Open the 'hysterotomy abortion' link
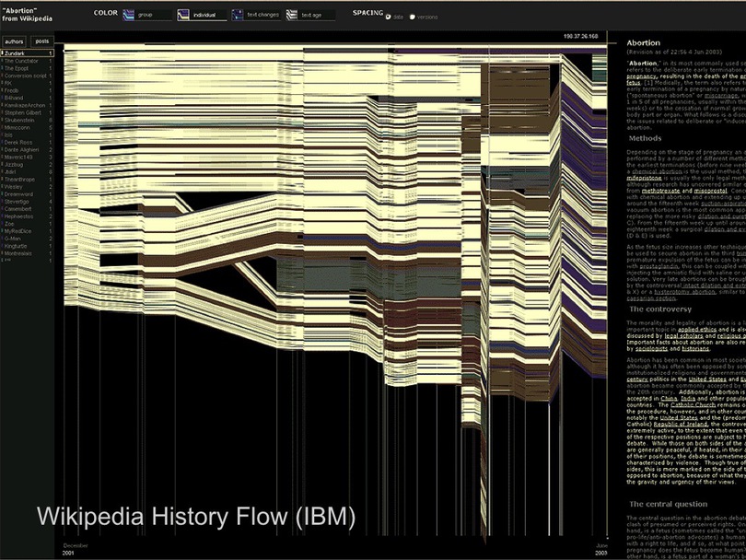The height and width of the screenshot is (560, 746). [684, 292]
